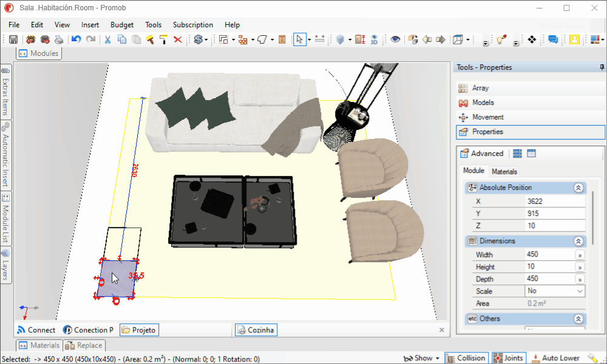Image resolution: width=607 pixels, height=364 pixels.
Task: Toggle Auto Lower in the status bar
Action: 555,358
